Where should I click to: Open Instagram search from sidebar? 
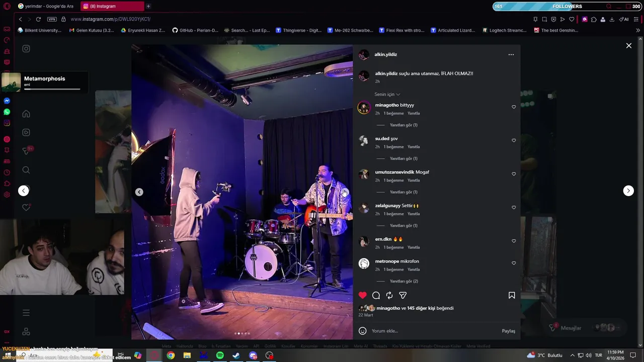26,170
